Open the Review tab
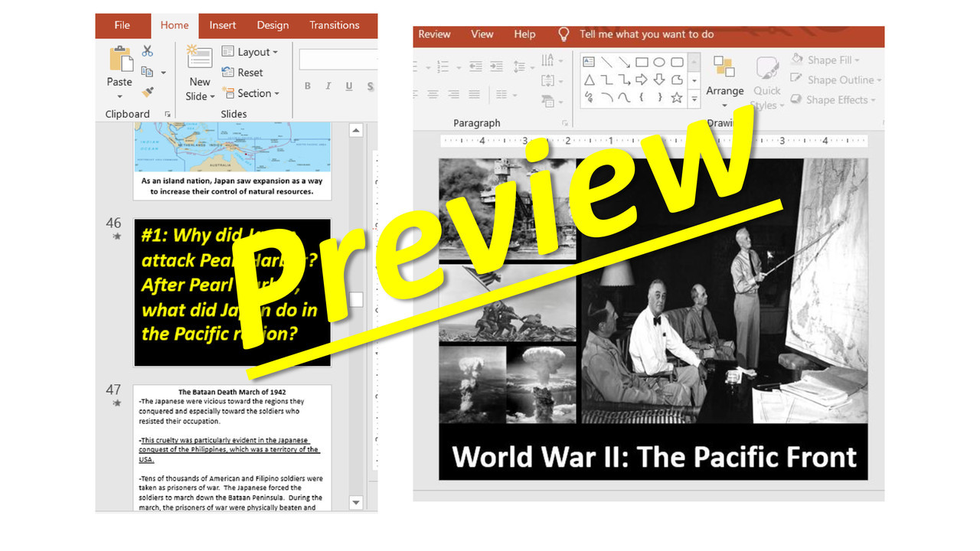This screenshot has height=551, width=980. [x=434, y=34]
